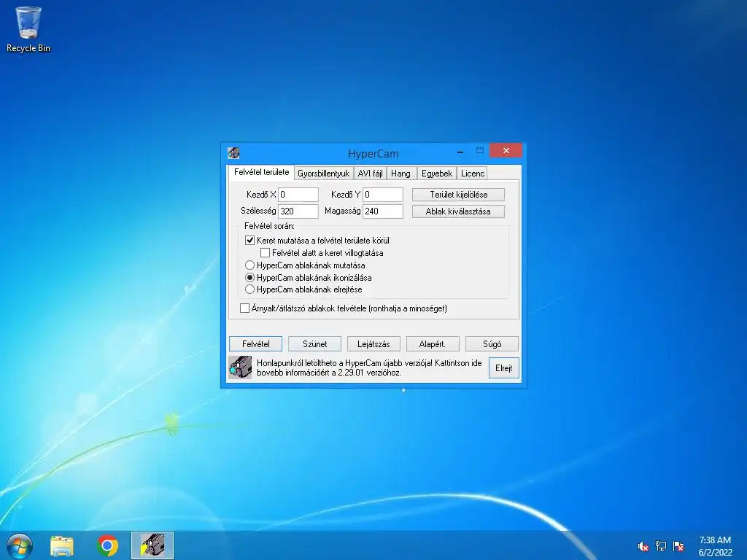Open the AVI fájl tab
The height and width of the screenshot is (560, 747).
point(370,174)
